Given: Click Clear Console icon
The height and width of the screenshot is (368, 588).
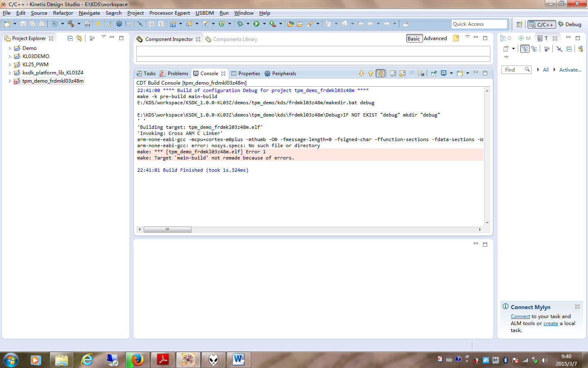Looking at the screenshot, I should 421,73.
